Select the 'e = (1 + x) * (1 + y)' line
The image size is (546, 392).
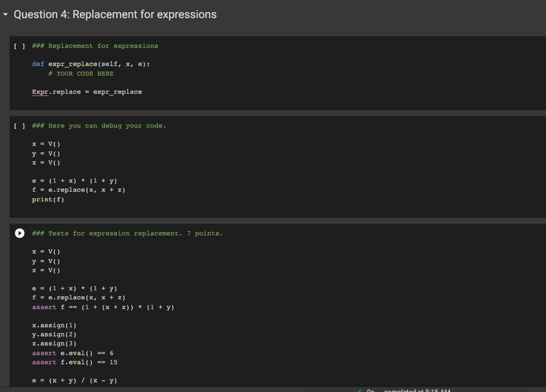(x=75, y=181)
